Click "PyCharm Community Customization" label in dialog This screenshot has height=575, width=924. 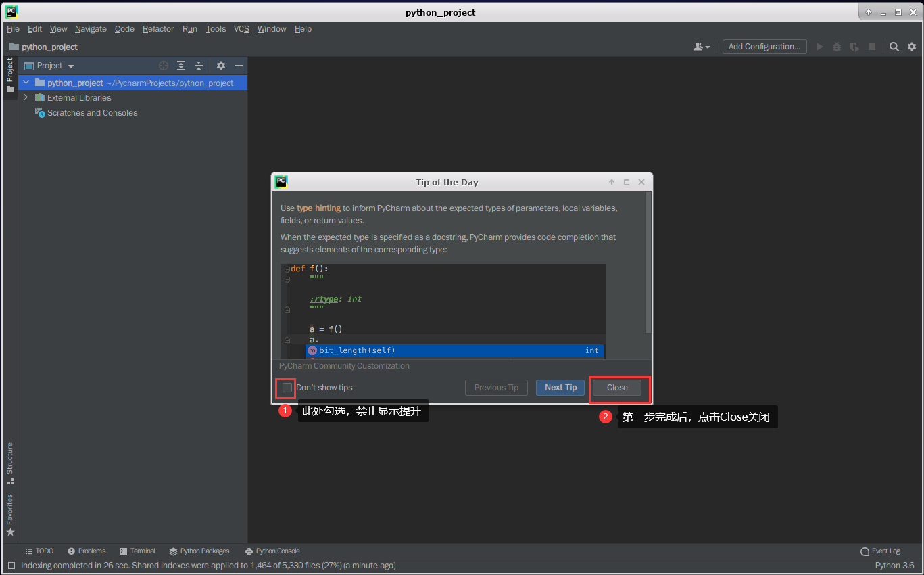tap(344, 366)
